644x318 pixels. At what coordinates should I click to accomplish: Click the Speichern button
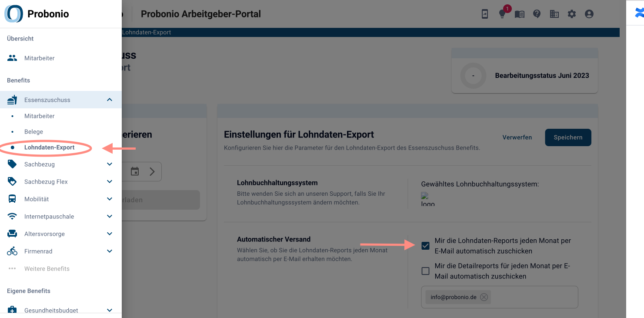(568, 137)
